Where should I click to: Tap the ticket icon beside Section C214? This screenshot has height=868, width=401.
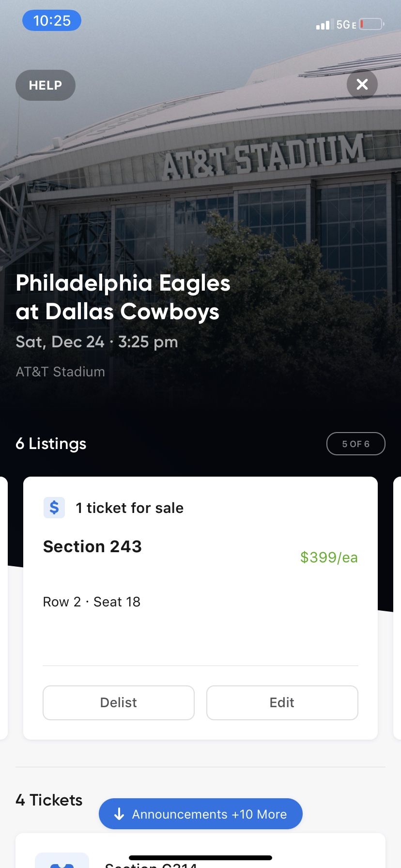tap(62, 860)
